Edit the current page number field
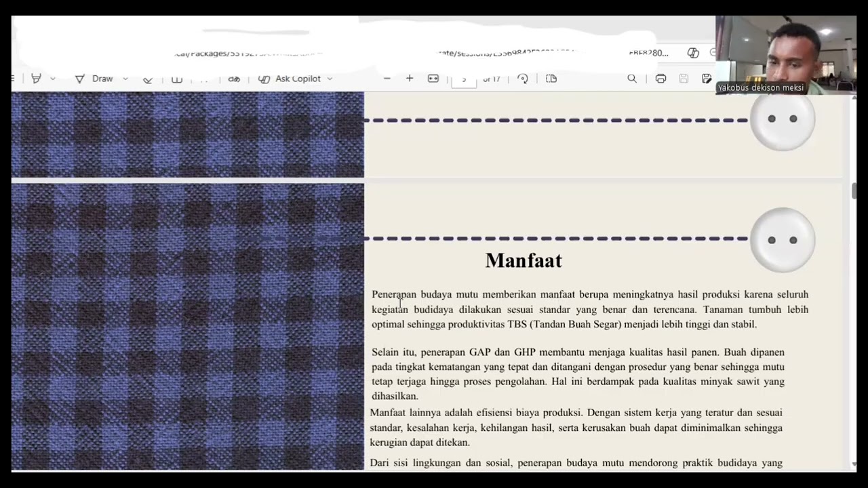 click(x=465, y=79)
